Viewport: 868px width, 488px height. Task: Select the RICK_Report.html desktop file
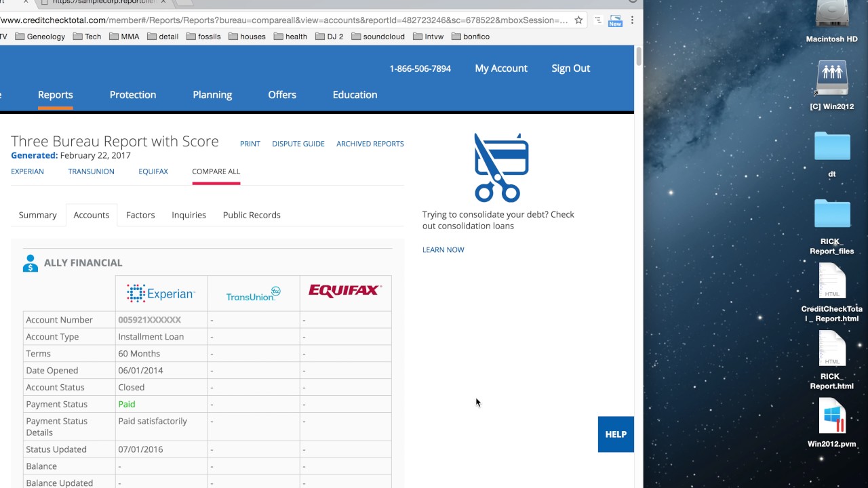[832, 361]
